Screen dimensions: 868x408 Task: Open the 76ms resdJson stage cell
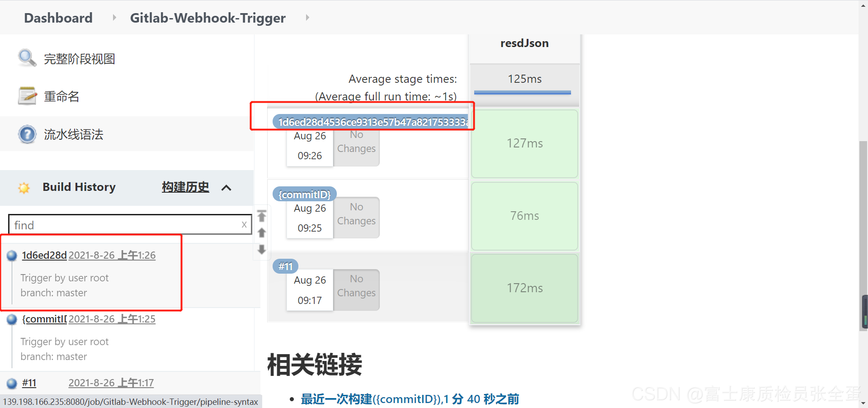(x=524, y=216)
